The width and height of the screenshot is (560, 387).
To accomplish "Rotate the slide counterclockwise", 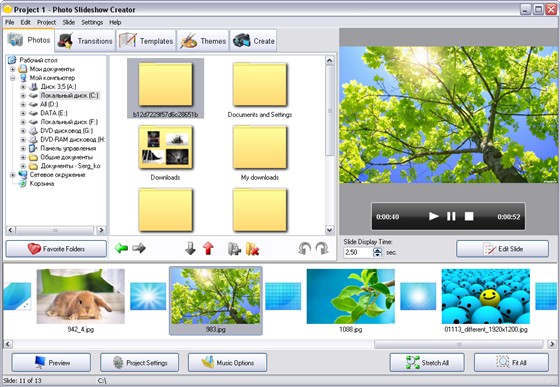I will coord(304,248).
